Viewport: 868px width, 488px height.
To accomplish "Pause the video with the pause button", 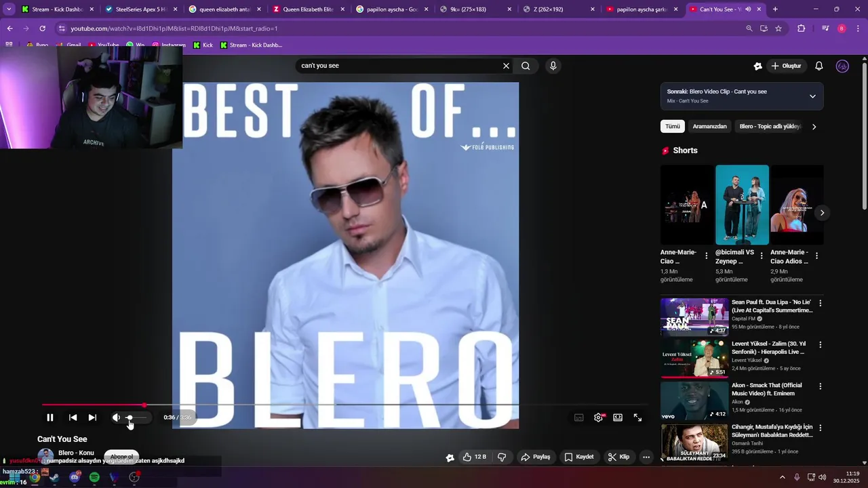I will 50,418.
